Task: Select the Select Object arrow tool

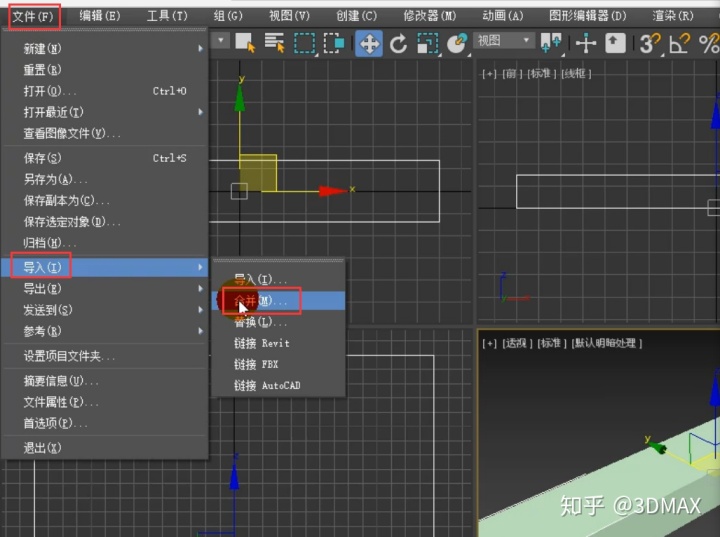Action: pyautogui.click(x=245, y=43)
